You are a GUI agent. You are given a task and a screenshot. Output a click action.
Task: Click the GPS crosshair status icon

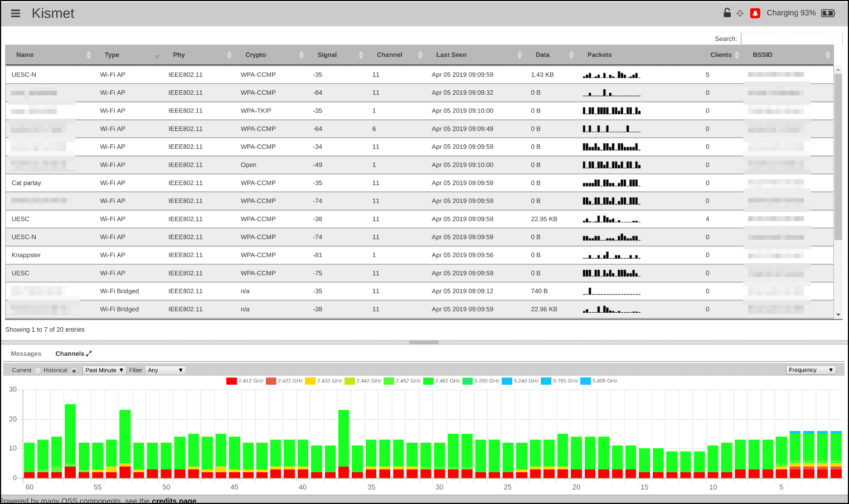pyautogui.click(x=740, y=12)
